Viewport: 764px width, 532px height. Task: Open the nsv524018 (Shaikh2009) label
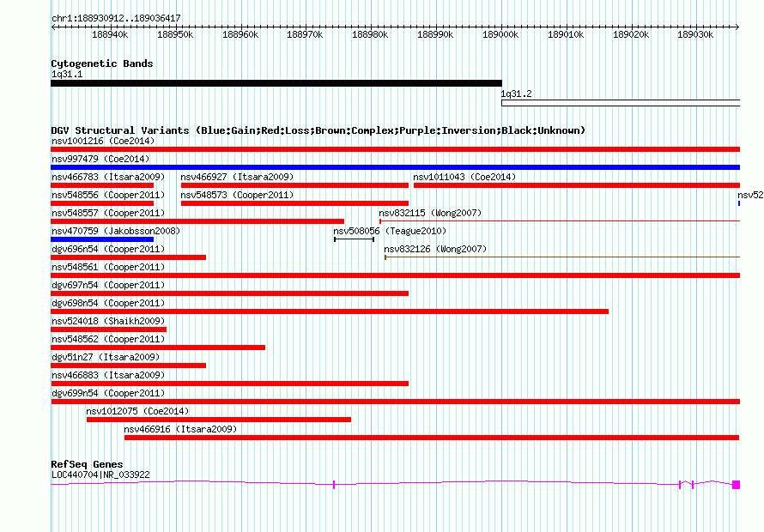(x=108, y=321)
